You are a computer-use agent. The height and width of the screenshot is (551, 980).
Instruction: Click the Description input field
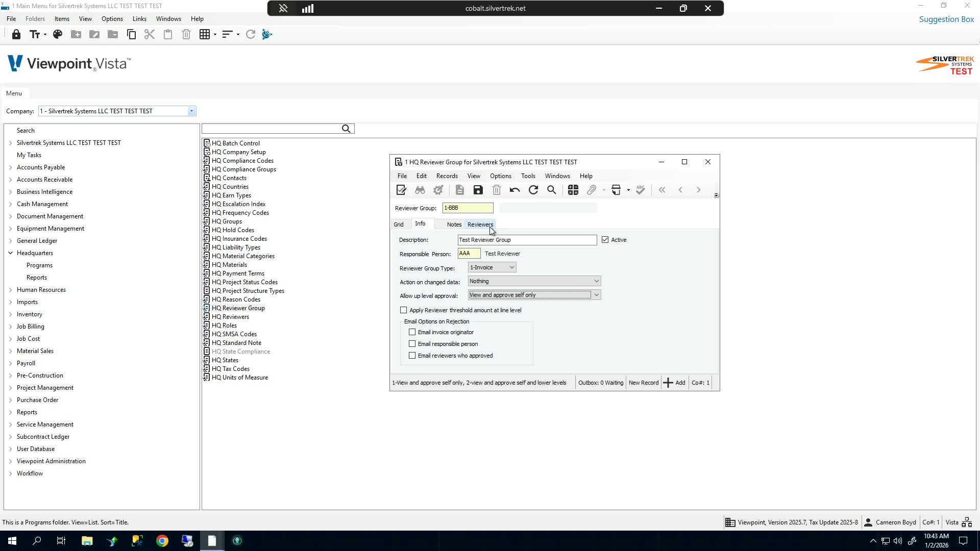click(527, 240)
